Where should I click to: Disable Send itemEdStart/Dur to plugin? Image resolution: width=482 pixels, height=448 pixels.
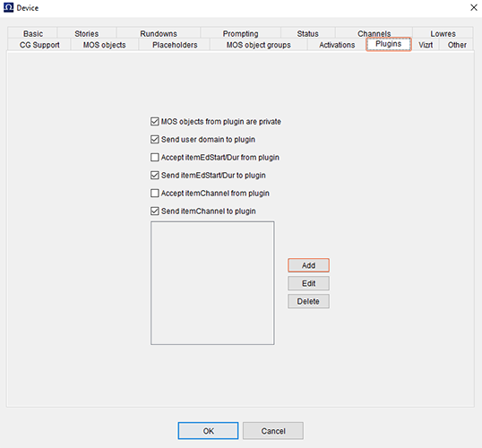(x=155, y=176)
